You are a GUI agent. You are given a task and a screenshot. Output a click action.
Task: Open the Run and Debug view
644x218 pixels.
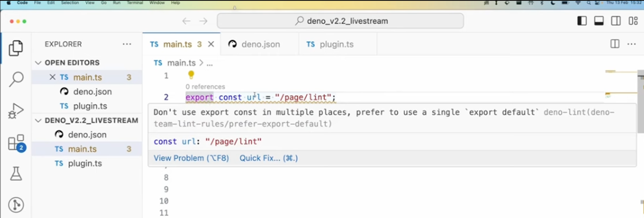(x=16, y=111)
